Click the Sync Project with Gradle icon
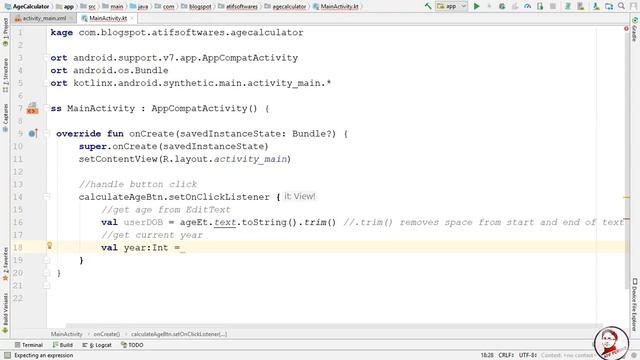 click(568, 6)
